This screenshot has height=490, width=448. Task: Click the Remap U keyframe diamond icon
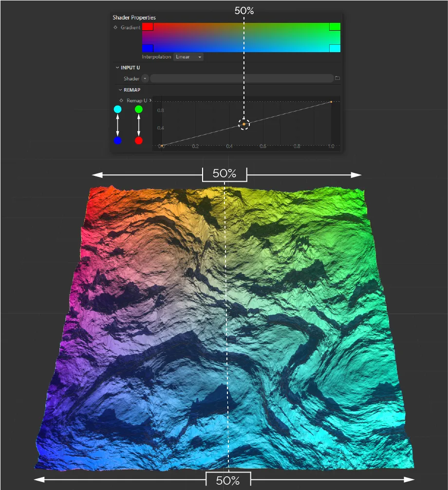click(x=121, y=101)
